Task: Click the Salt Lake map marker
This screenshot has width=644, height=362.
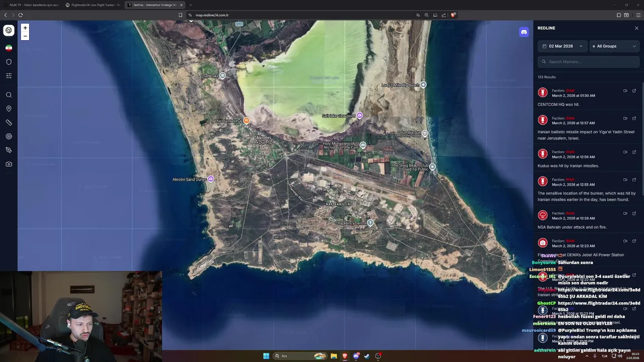Action: click(222, 75)
